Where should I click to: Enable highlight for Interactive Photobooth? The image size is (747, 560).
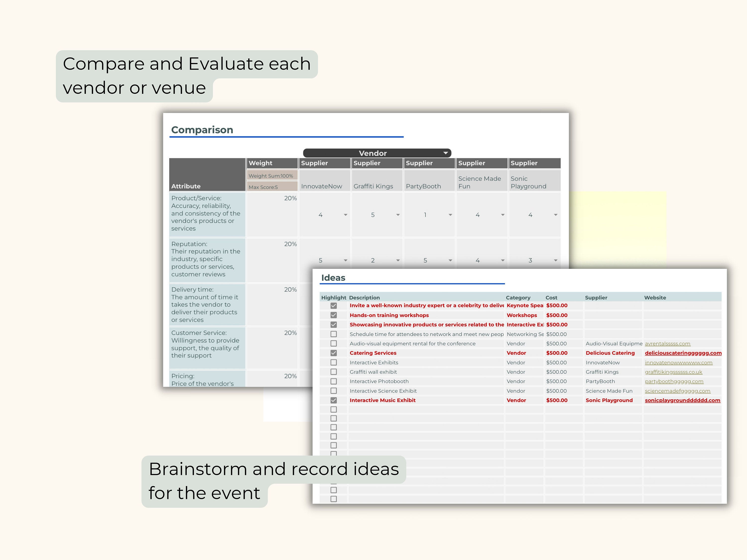(334, 381)
